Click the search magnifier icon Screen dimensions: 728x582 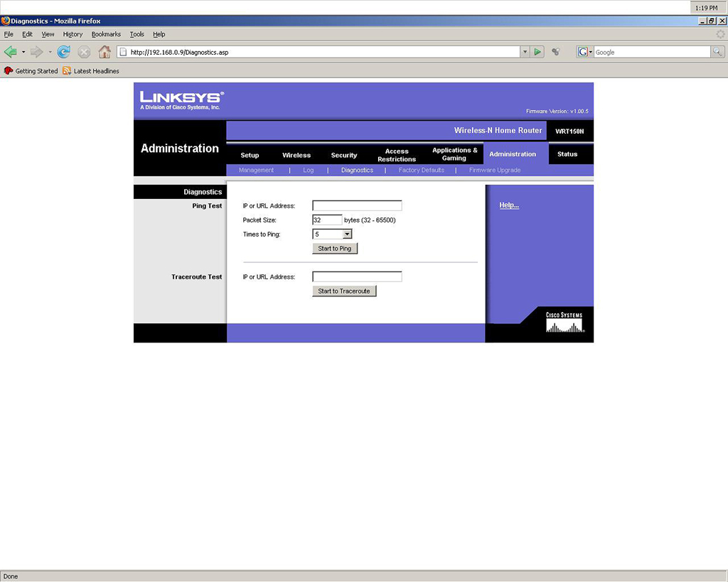717,52
